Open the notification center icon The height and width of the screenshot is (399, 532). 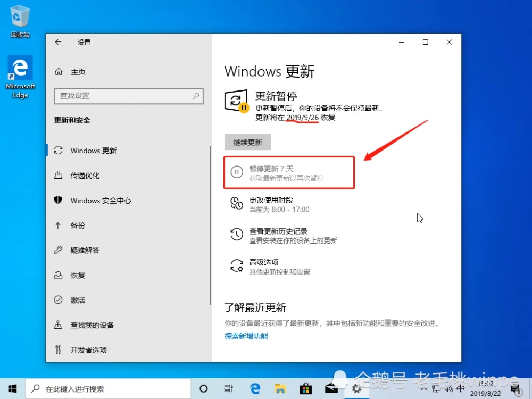tap(516, 389)
